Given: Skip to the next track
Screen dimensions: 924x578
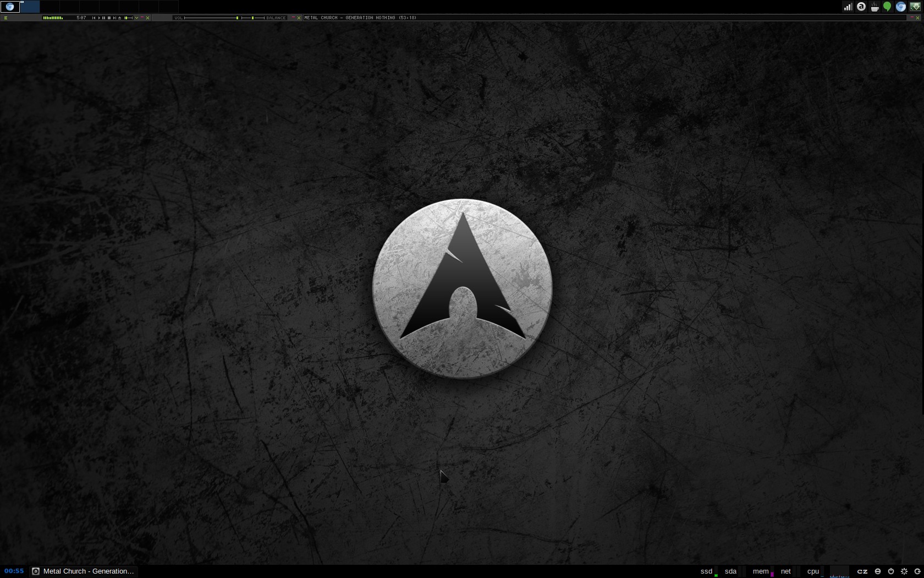Looking at the screenshot, I should pyautogui.click(x=114, y=18).
